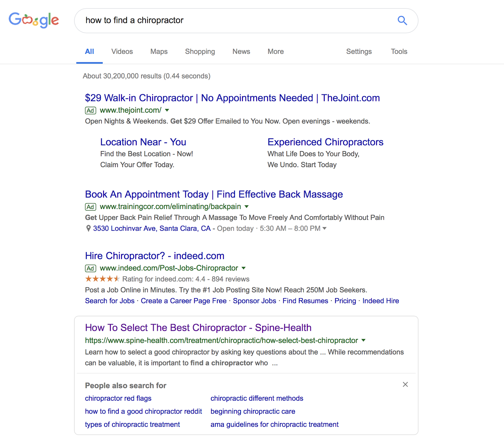Expand the opening hours dropdown arrow
The image size is (504, 441).
(324, 229)
